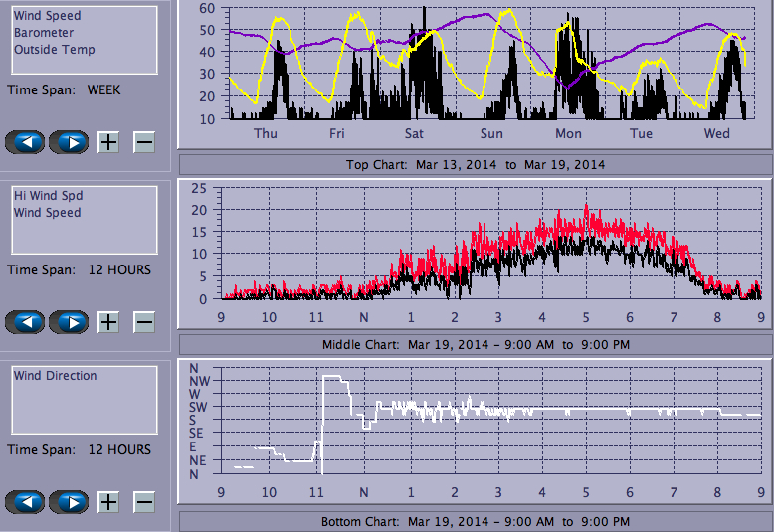Image resolution: width=774 pixels, height=532 pixels.
Task: Select Hi Wind Spd in middle list
Action: 48,196
